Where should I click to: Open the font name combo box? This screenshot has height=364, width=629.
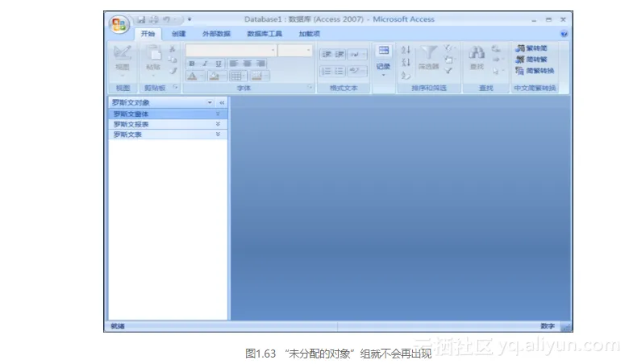pos(231,51)
